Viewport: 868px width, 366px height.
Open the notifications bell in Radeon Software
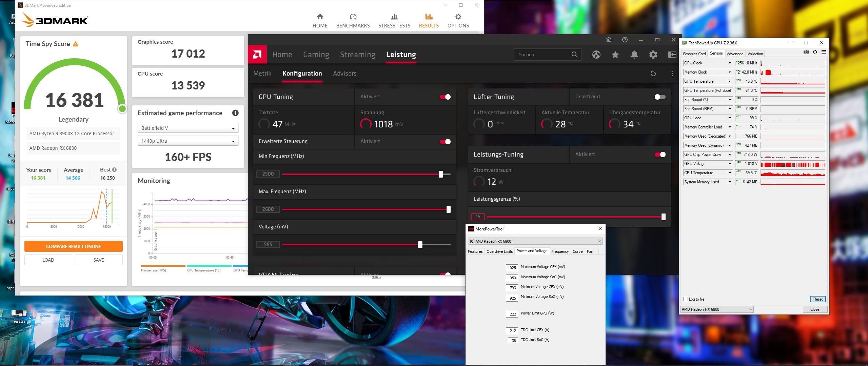coord(634,55)
